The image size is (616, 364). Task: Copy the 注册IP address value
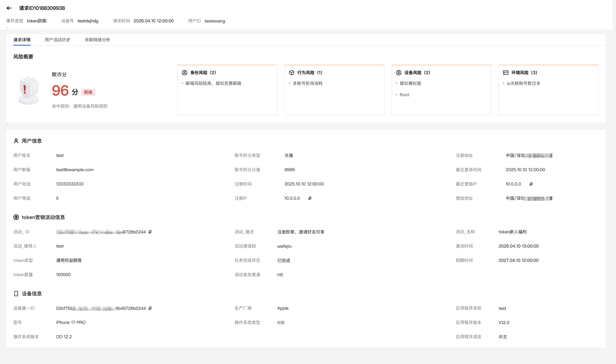tap(310, 198)
